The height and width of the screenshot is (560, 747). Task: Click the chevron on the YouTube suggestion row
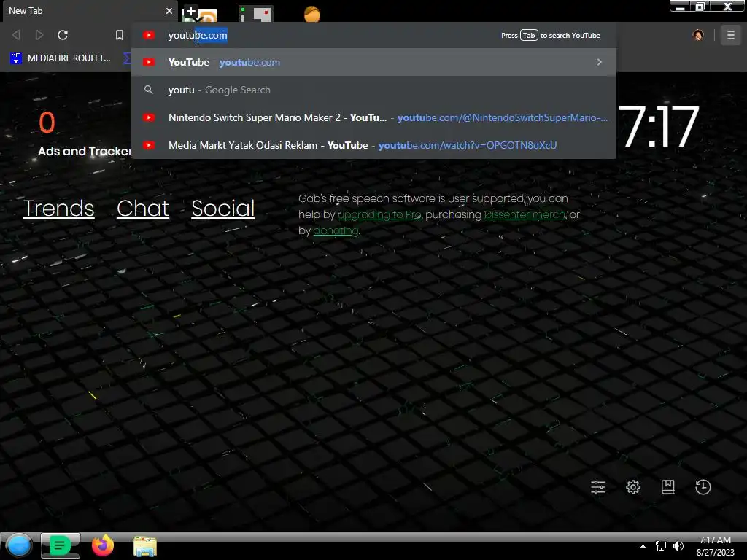[x=600, y=63]
